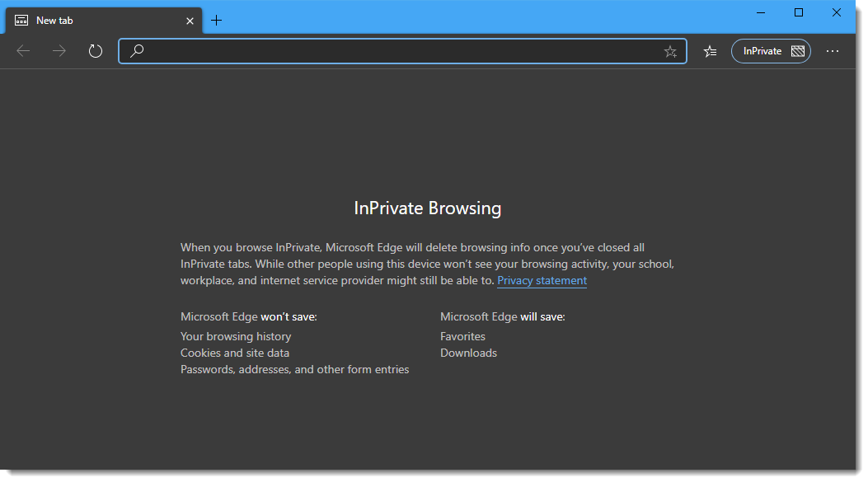Open a new tab with plus button
The width and height of the screenshot is (868, 482).
[217, 21]
